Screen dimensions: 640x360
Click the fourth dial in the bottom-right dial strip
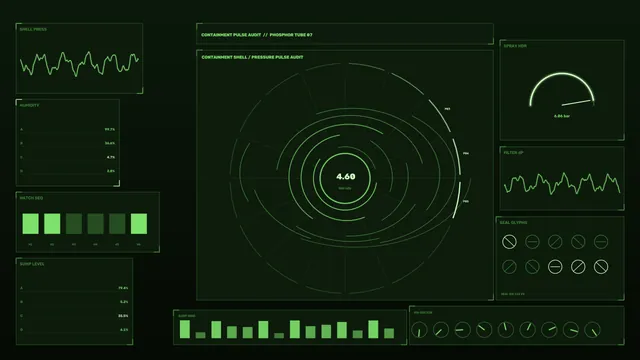(x=484, y=330)
